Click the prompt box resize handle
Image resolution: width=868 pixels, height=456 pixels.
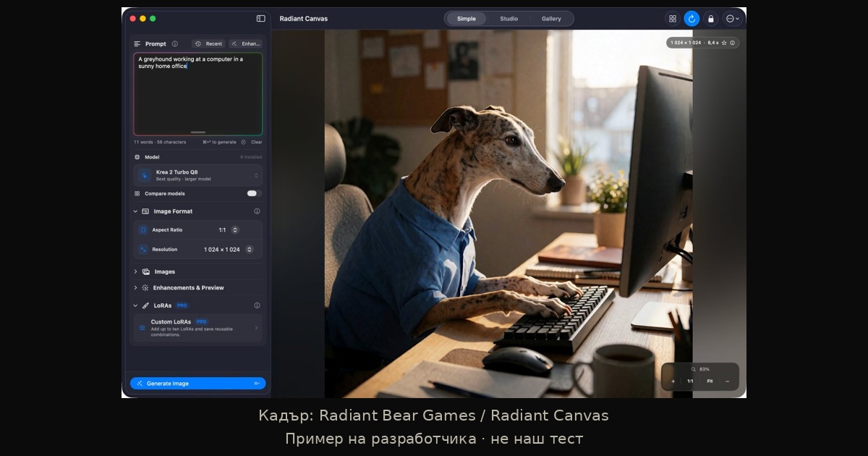tap(197, 132)
